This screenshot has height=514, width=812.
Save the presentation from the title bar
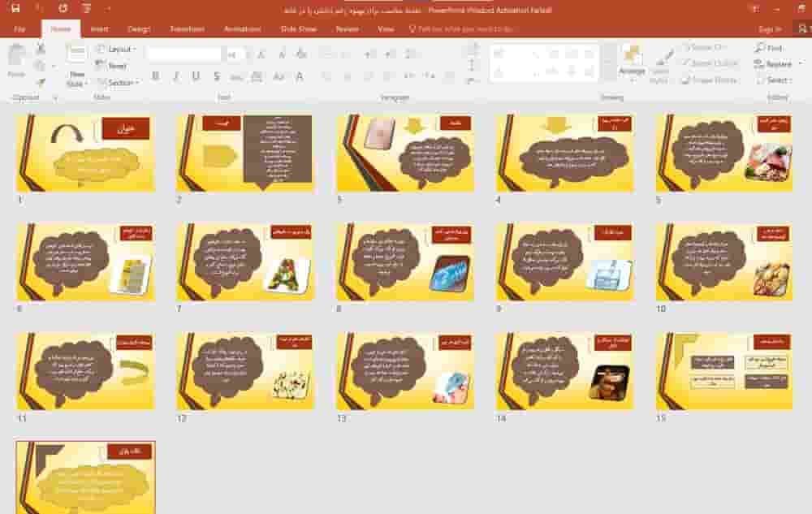click(15, 8)
